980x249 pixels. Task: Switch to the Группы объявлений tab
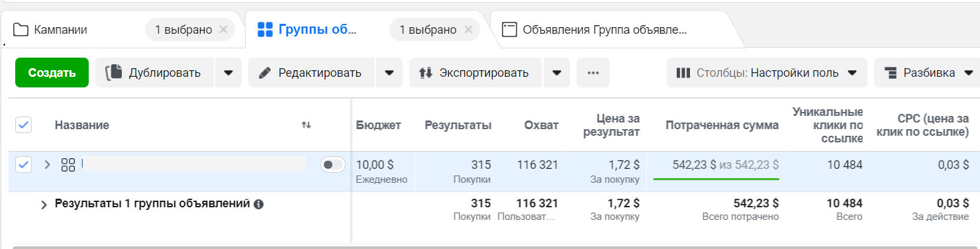point(317,30)
